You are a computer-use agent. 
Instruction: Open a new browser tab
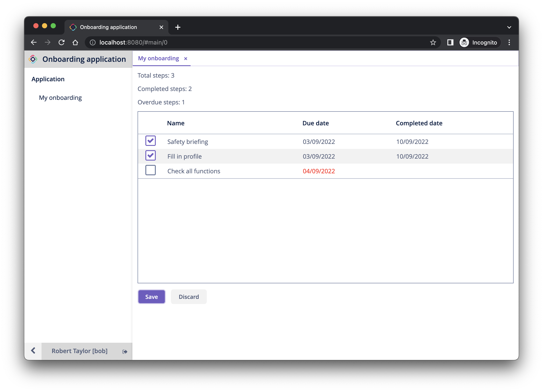pyautogui.click(x=178, y=27)
